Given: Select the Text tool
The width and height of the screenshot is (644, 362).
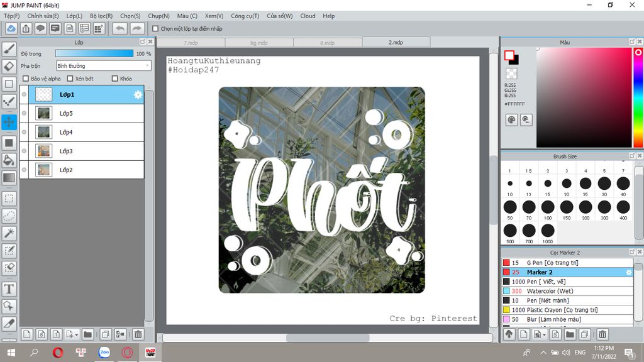Looking at the screenshot, I should tap(9, 289).
